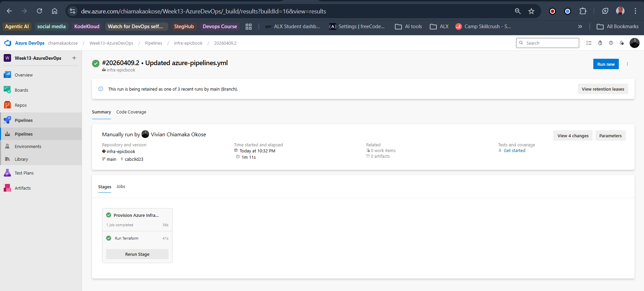
Task: Open infra-epicbook repository link
Action: click(121, 152)
